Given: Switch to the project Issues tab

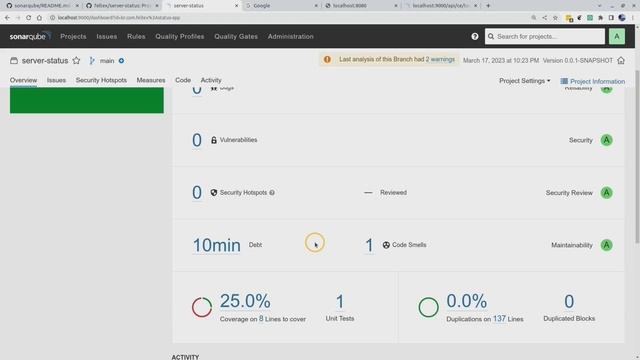Looking at the screenshot, I should coord(56,80).
